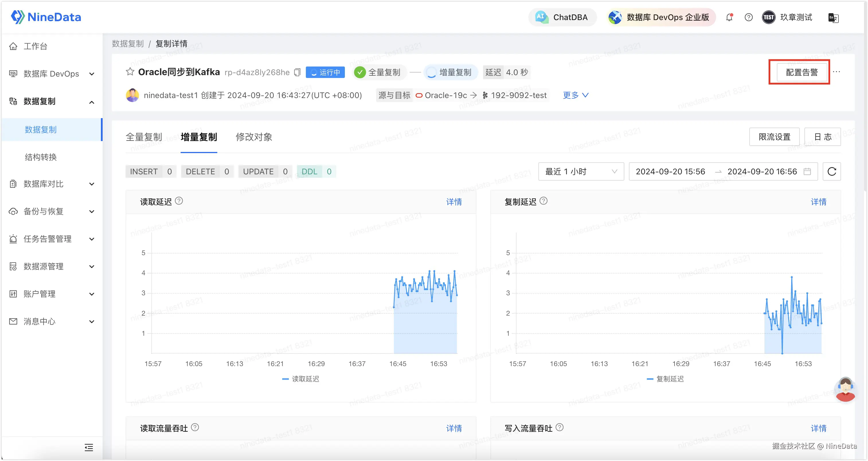Screen dimensions: 868x461
Task: Open the notification bell
Action: 729,17
